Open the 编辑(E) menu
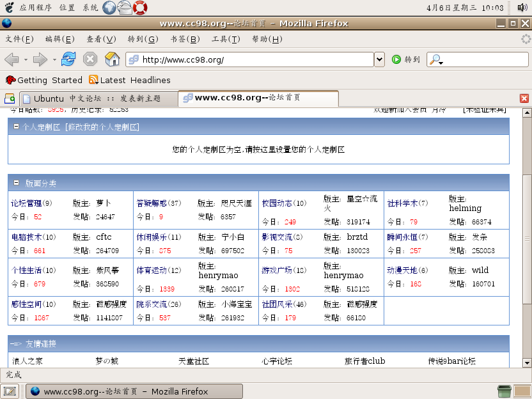The width and height of the screenshot is (532, 399). point(59,39)
